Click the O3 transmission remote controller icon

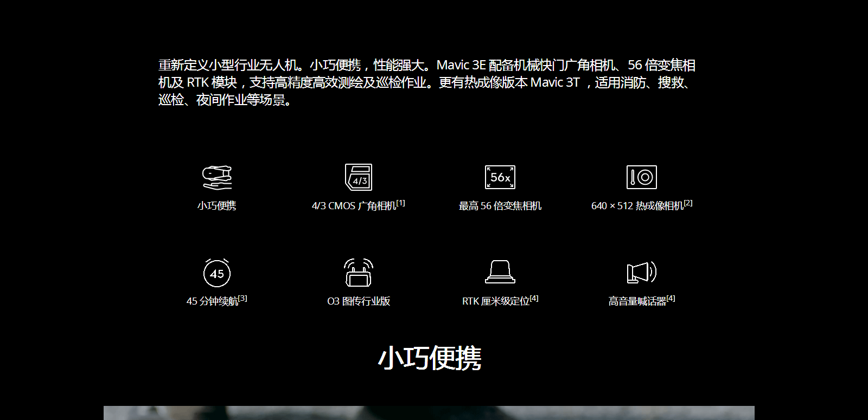[x=359, y=273]
